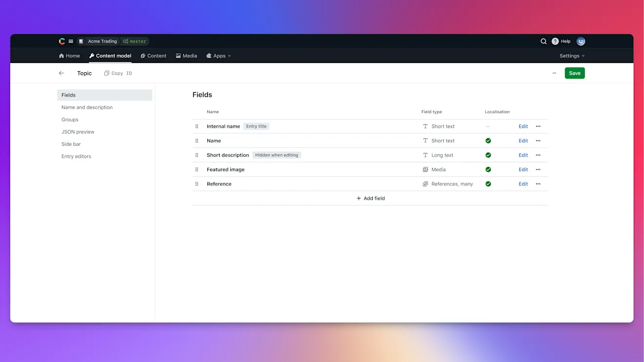Open more actions for Reference field
This screenshot has height=362, width=644.
(538, 184)
